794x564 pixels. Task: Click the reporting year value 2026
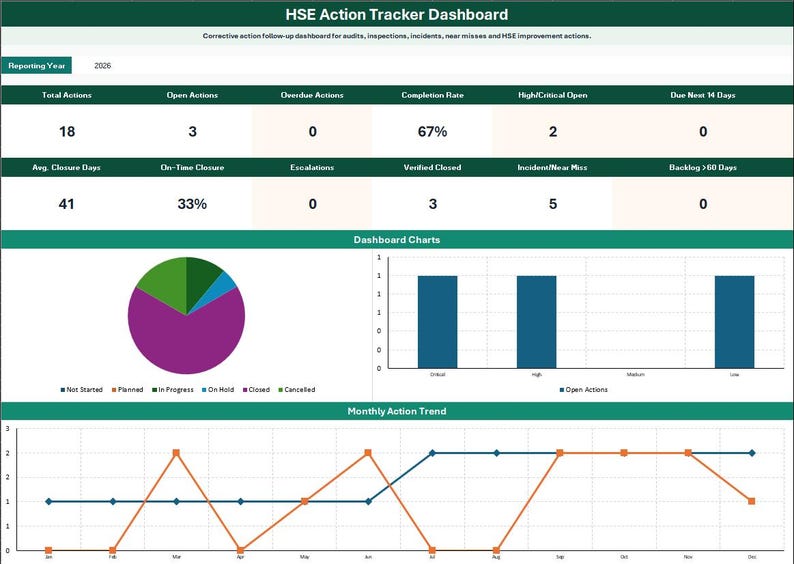(x=102, y=65)
